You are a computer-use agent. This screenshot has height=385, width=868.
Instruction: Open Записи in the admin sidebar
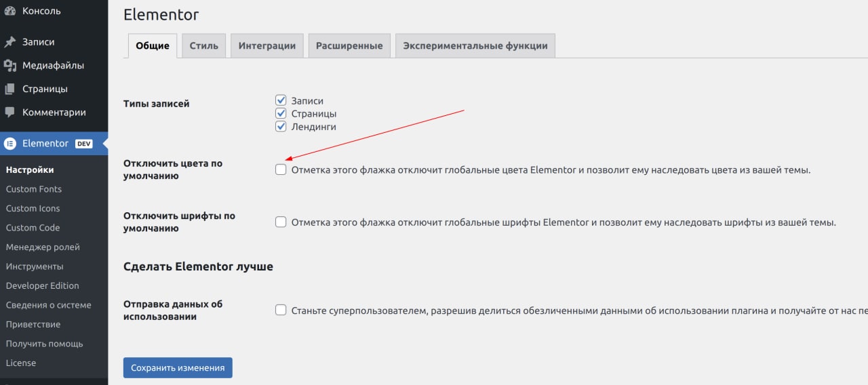pos(54,42)
